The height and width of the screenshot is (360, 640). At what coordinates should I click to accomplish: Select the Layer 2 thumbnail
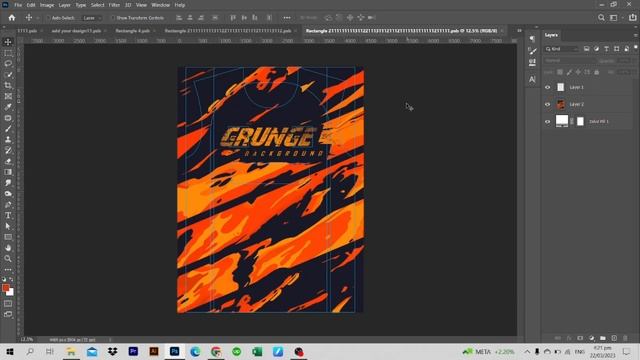point(561,104)
